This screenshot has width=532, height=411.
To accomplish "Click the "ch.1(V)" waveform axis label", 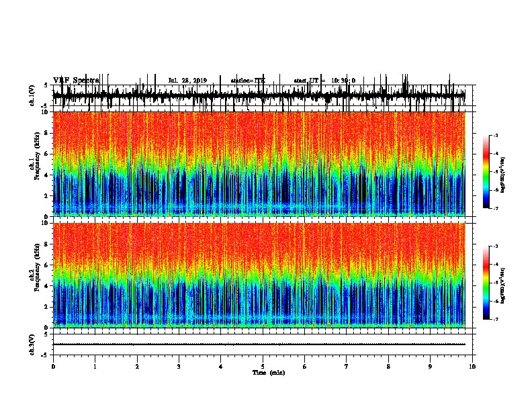I will point(32,95).
